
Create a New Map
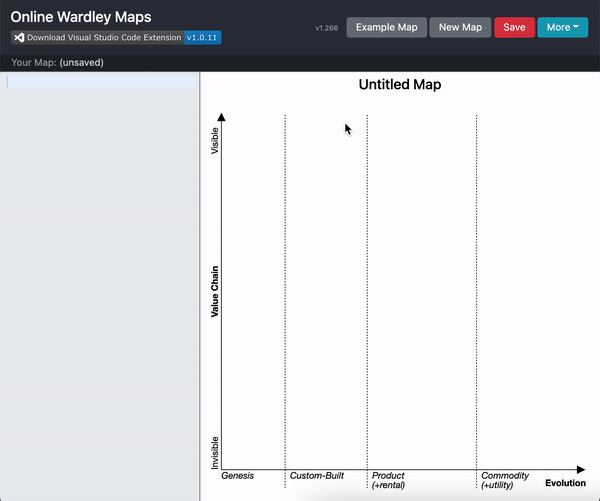460,27
